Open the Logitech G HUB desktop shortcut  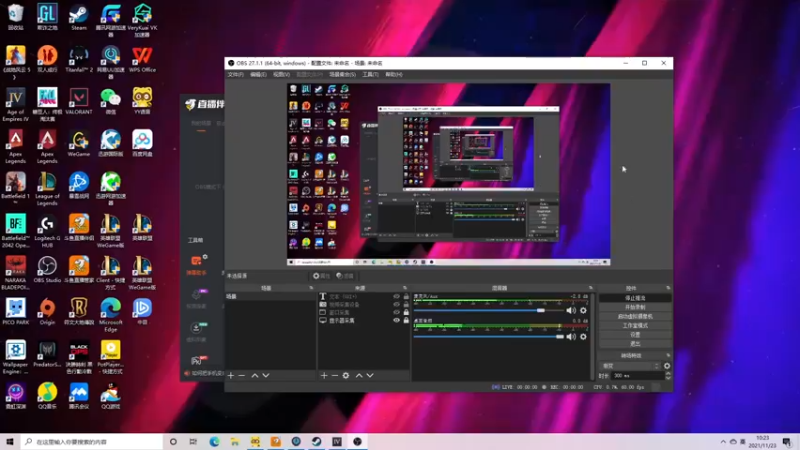[x=47, y=231]
